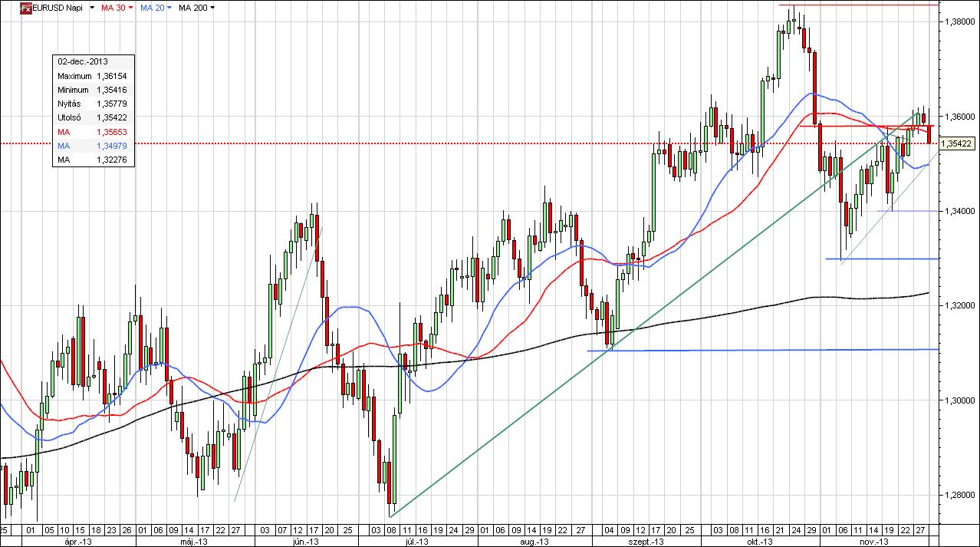Click the red MA value 1,35653

[x=112, y=132]
